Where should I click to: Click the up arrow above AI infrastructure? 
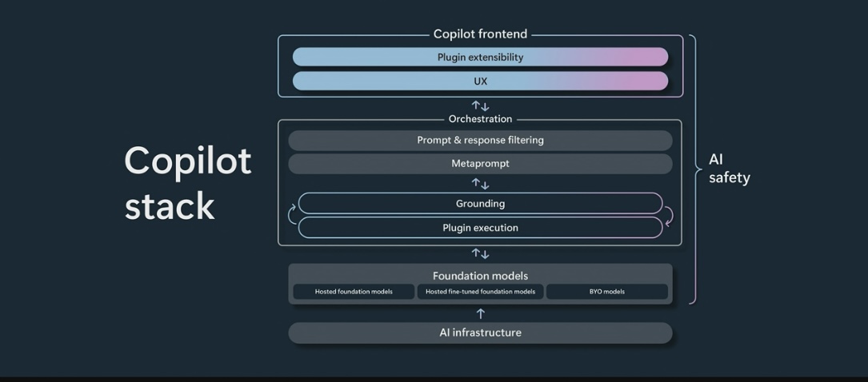click(x=481, y=313)
